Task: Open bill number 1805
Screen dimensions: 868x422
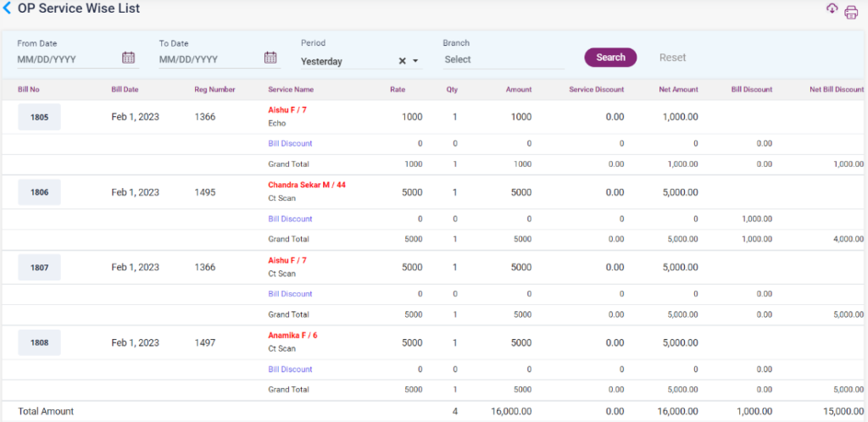Action: pyautogui.click(x=39, y=117)
